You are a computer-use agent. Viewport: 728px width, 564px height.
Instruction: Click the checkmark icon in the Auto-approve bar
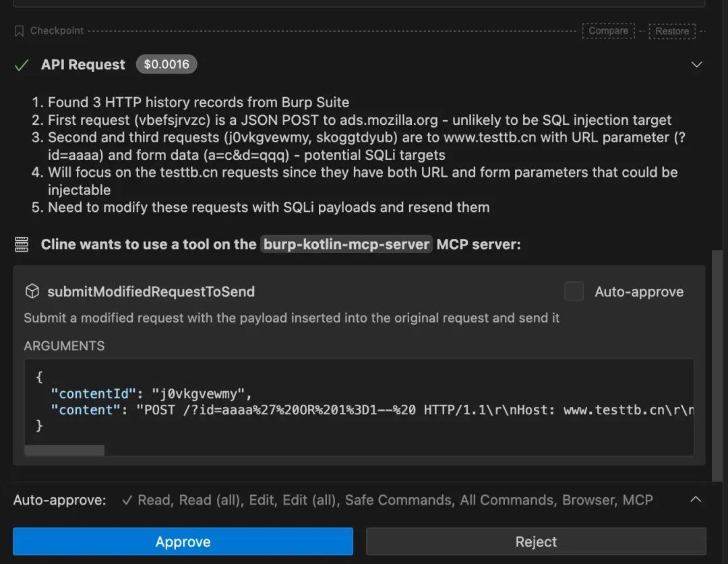[127, 500]
